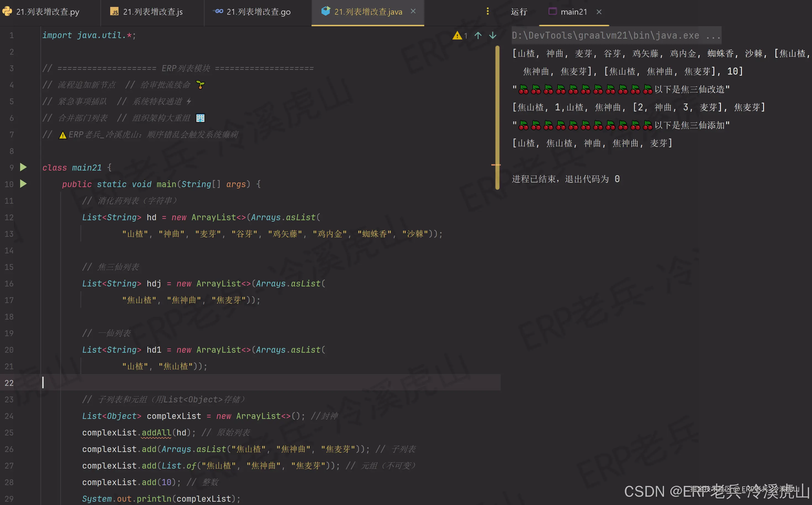Jump to previous highlighted error arrow
The image size is (812, 505).
478,35
